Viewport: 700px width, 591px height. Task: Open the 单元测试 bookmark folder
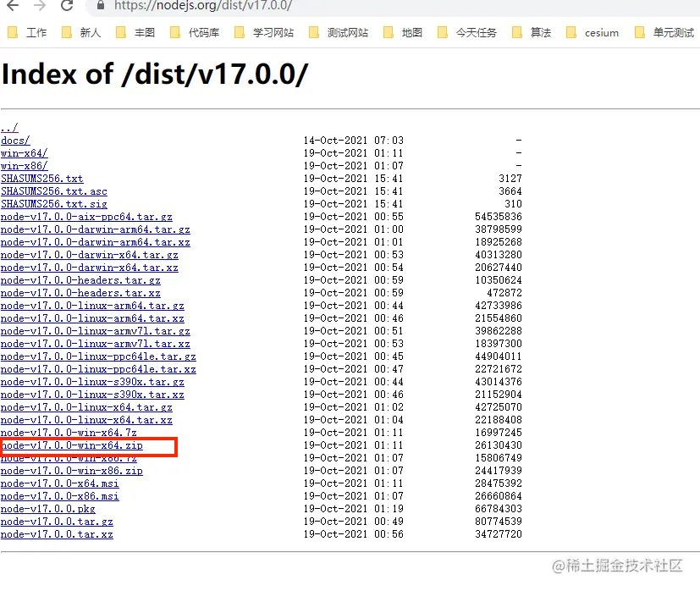[x=664, y=33]
